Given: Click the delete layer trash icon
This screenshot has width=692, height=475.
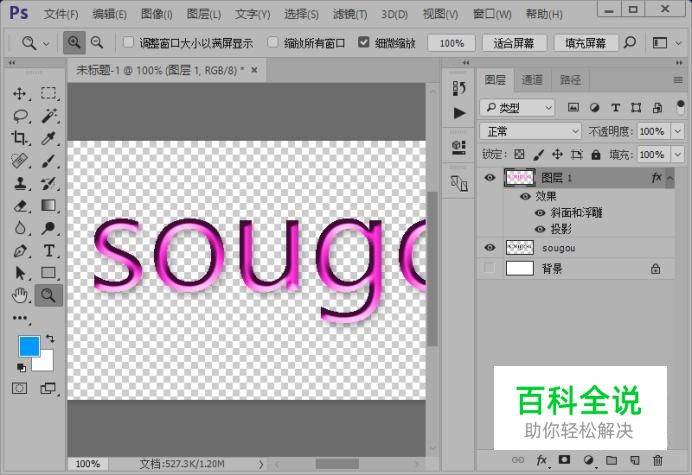Looking at the screenshot, I should coord(658,460).
